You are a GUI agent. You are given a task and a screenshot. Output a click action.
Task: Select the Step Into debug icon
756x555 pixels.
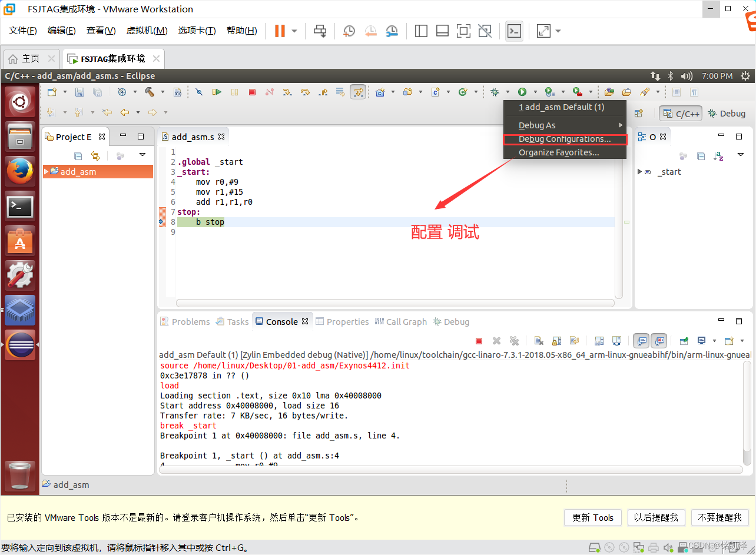[x=287, y=92]
